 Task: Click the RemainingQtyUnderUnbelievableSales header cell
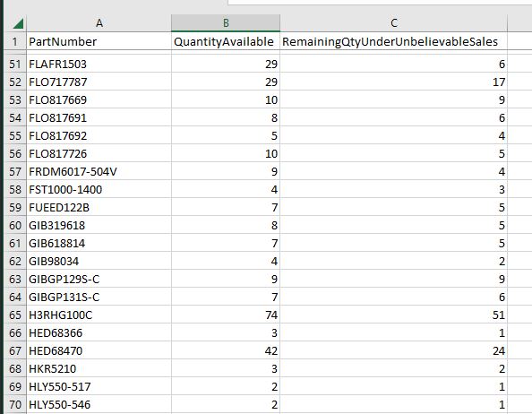(x=393, y=41)
